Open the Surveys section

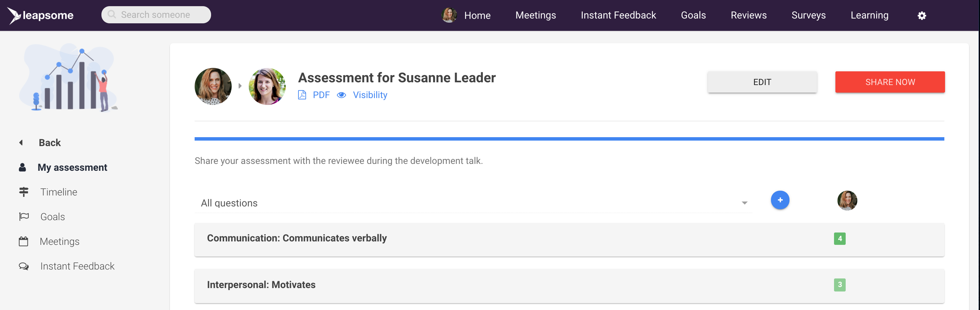coord(808,15)
